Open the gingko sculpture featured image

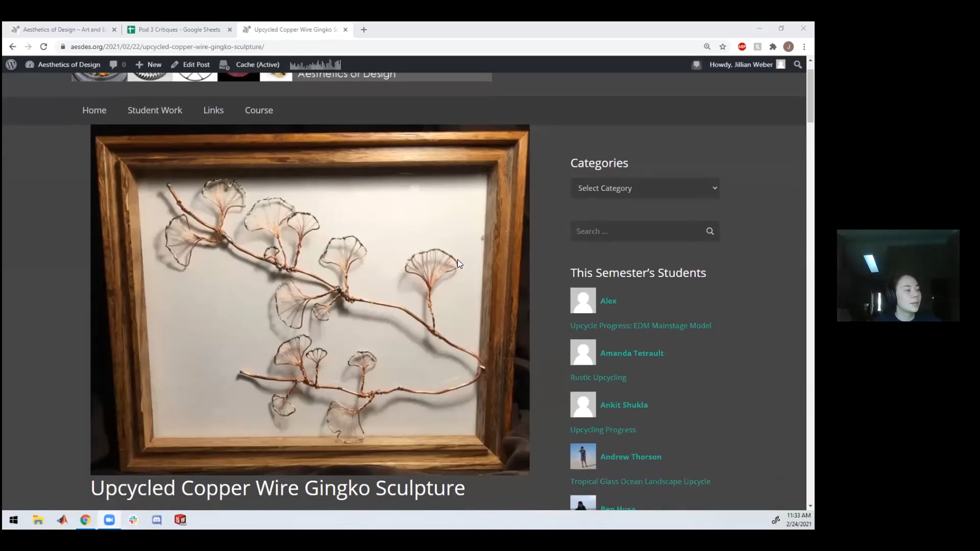(310, 300)
